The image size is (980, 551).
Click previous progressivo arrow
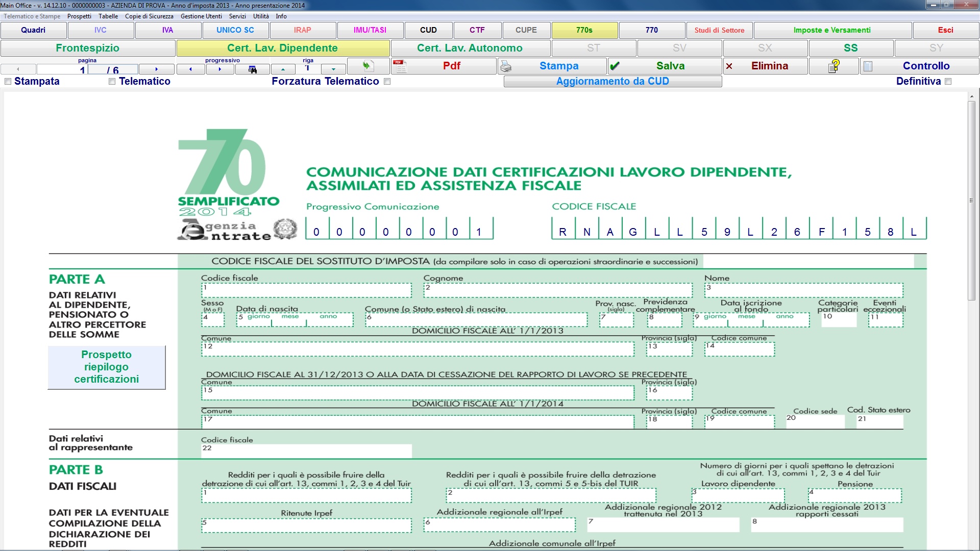pos(190,69)
